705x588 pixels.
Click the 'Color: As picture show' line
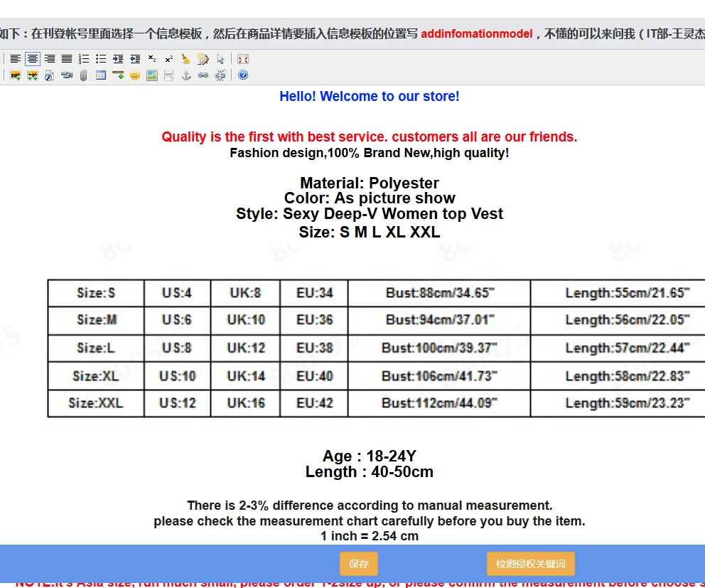370,198
